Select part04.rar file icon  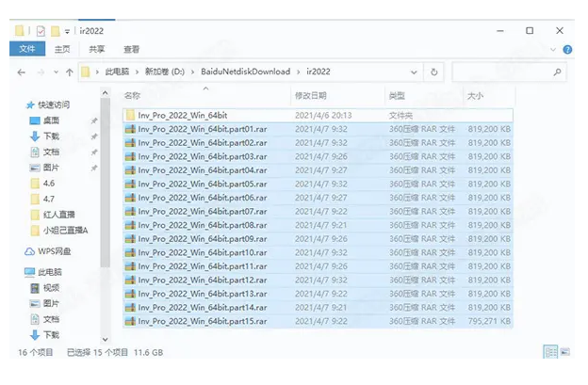[x=130, y=170]
